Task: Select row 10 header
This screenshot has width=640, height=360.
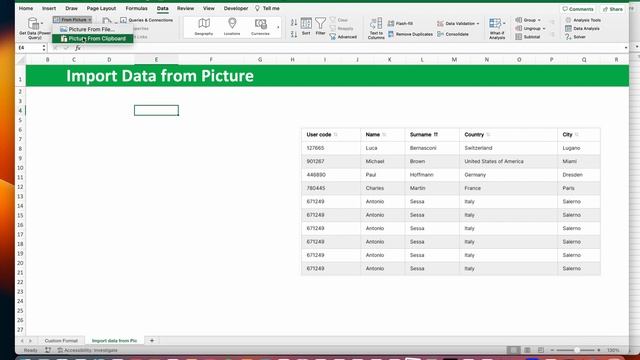Action: point(20,168)
